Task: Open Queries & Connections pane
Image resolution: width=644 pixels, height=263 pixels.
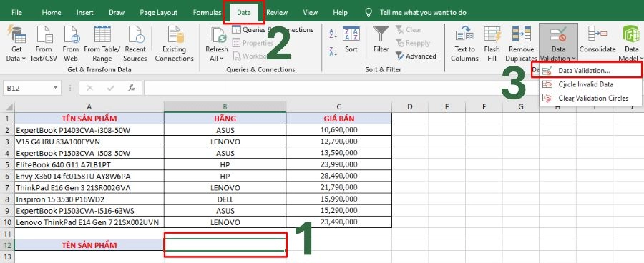Action: pyautogui.click(x=273, y=30)
